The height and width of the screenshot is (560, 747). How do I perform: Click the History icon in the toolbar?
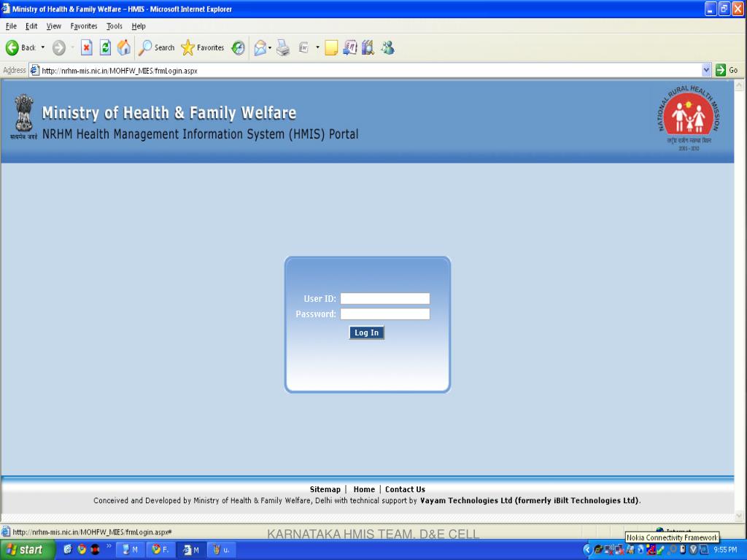point(238,47)
